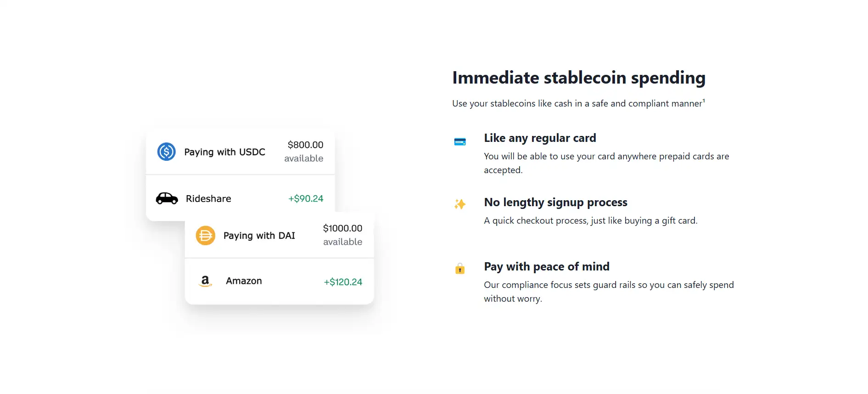
Task: Click the Rideshare transaction label
Action: pos(208,199)
